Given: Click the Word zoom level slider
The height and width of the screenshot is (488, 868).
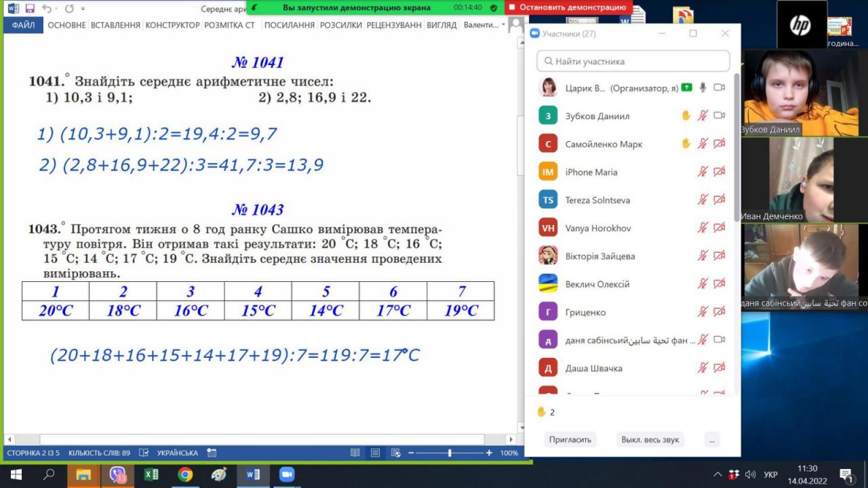Looking at the screenshot, I should click(450, 453).
